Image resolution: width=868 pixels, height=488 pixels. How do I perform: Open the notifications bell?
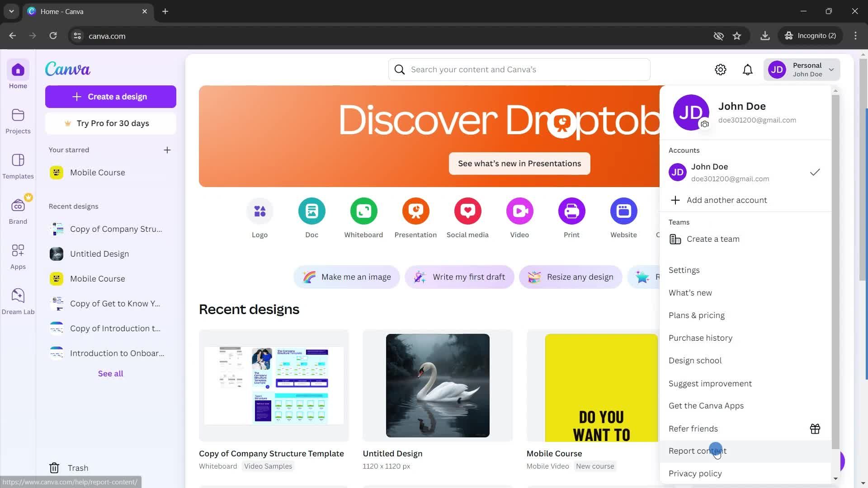pyautogui.click(x=748, y=70)
